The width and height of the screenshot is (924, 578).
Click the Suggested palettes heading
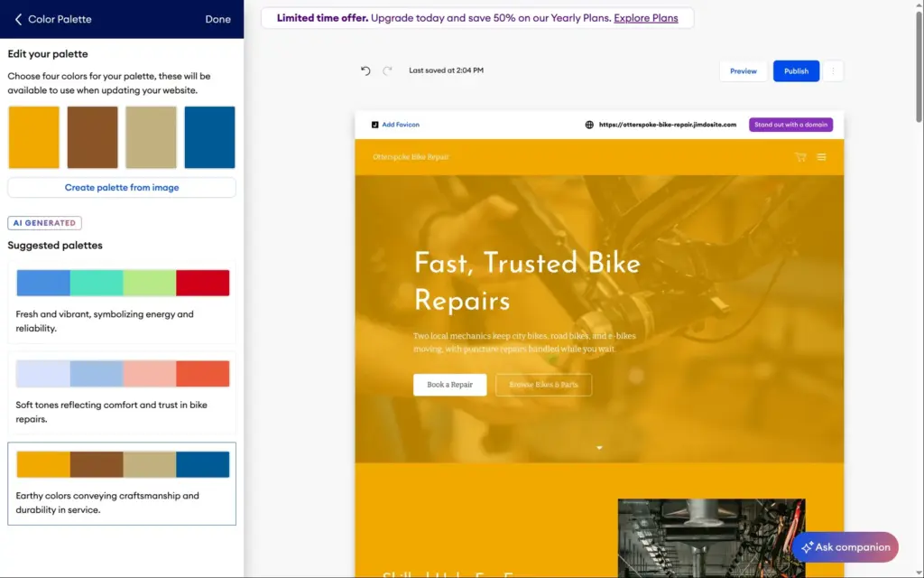[55, 246]
